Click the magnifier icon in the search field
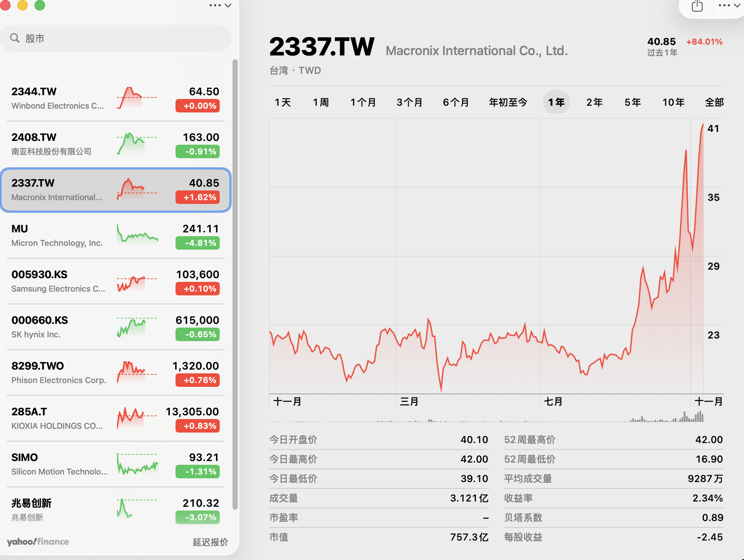Screen dimensions: 744x560 click(x=15, y=38)
